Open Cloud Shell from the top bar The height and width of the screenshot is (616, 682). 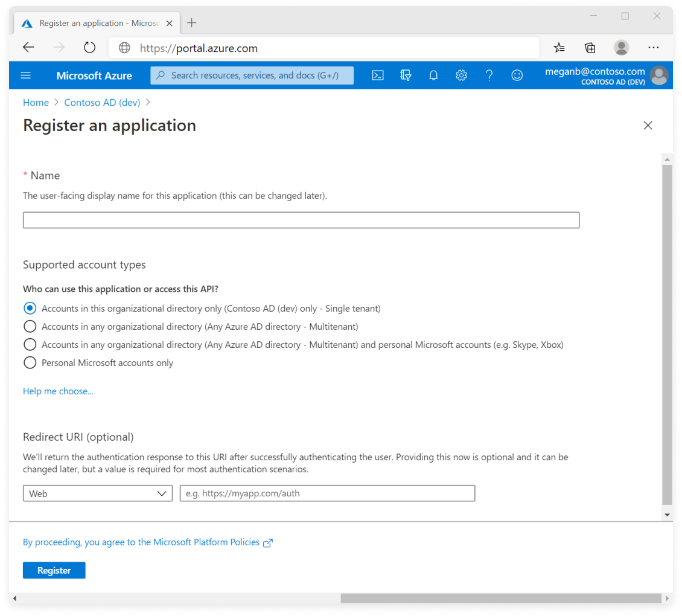(378, 75)
